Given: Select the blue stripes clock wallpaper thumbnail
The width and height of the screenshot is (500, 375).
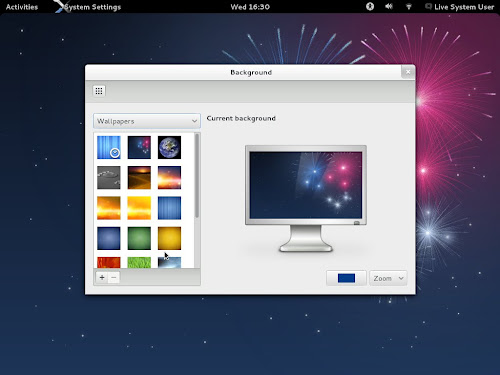Looking at the screenshot, I should coord(109,147).
